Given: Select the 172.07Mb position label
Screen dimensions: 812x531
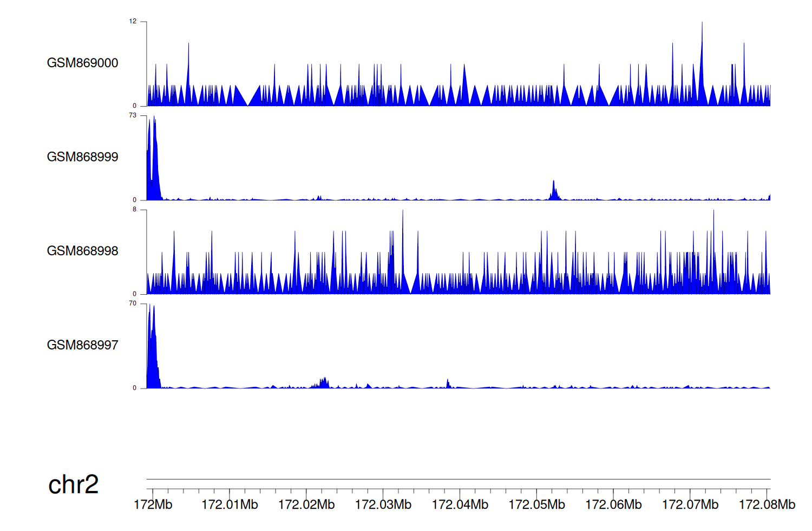Looking at the screenshot, I should pos(690,505).
